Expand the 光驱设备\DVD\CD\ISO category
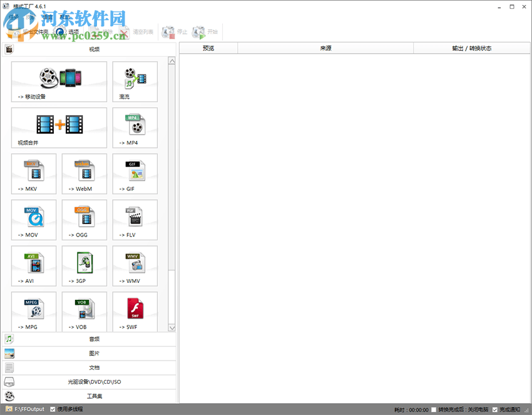Viewport: 532px width, 415px height. click(90, 382)
